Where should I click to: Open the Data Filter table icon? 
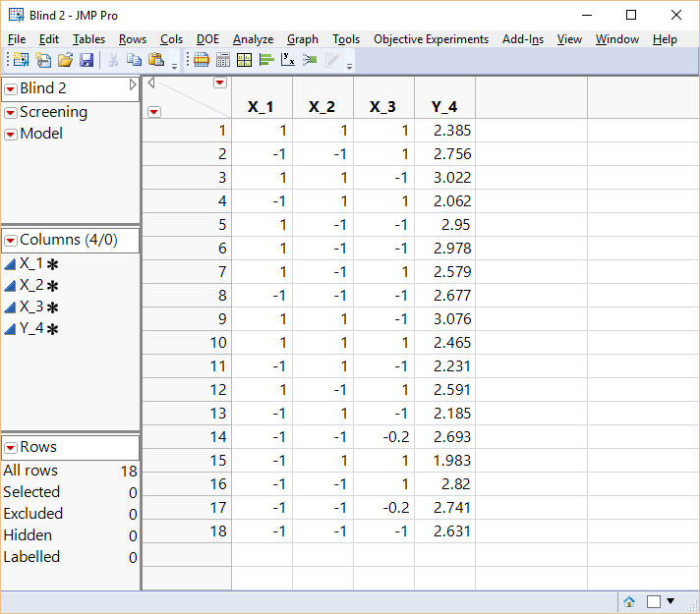(202, 60)
